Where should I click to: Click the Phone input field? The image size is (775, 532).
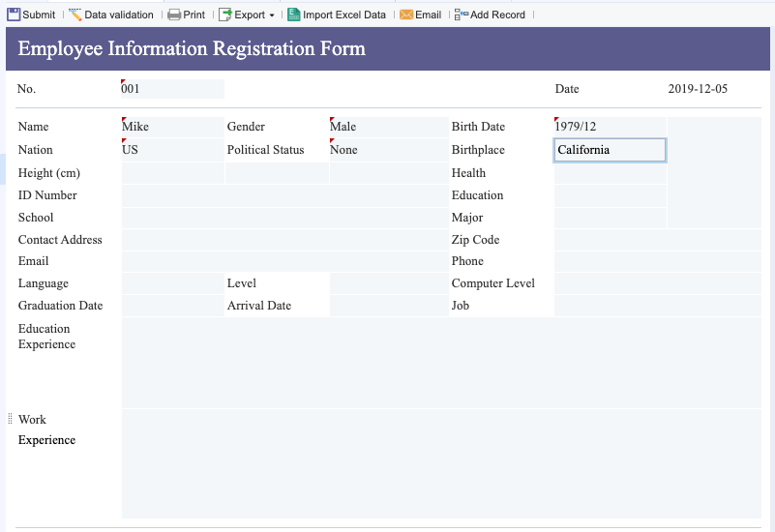click(657, 262)
